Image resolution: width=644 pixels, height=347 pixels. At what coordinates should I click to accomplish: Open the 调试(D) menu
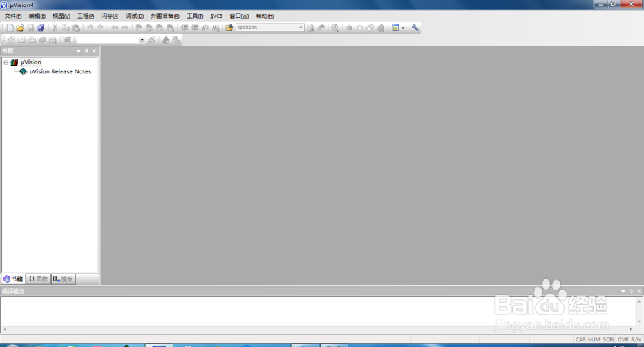(135, 16)
